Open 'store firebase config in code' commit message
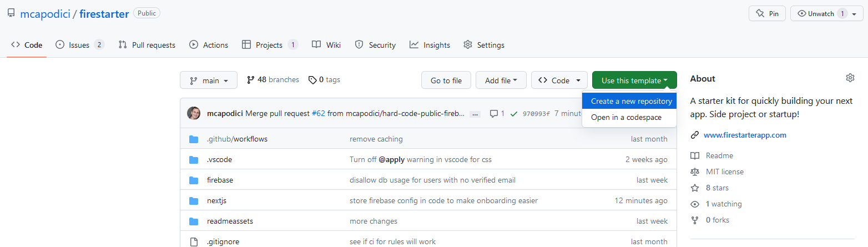Image resolution: width=868 pixels, height=247 pixels. 443,200
